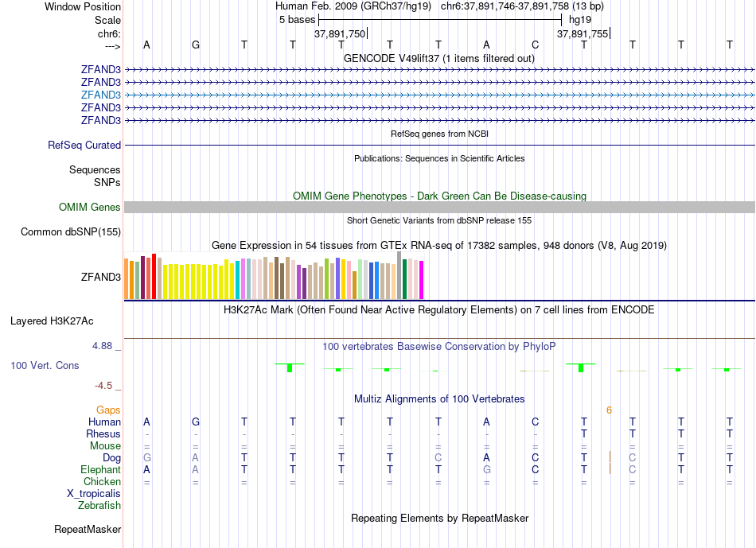The image size is (756, 548).
Task: Click the magenta bar in GTEx expression chart
Action: tap(422, 280)
